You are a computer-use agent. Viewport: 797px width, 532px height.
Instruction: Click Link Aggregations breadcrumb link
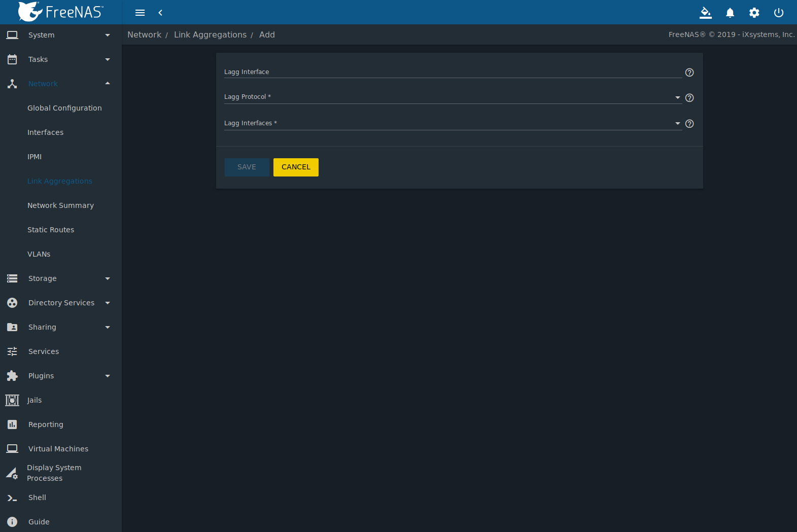[210, 34]
